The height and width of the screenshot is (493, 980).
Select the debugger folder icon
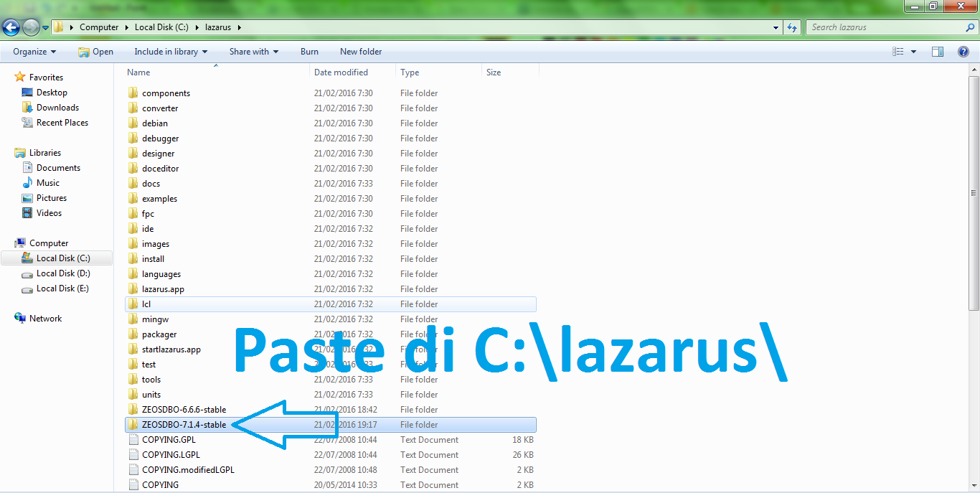(x=133, y=138)
